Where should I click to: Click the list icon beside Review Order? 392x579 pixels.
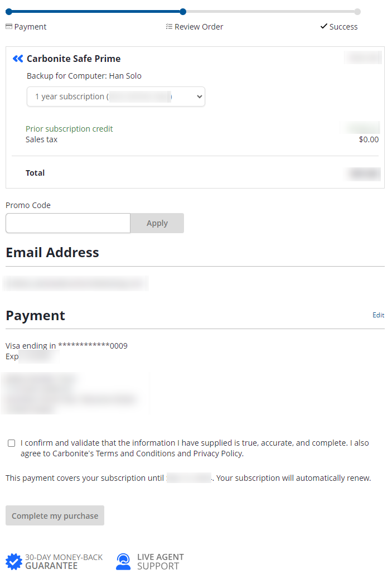click(x=169, y=27)
